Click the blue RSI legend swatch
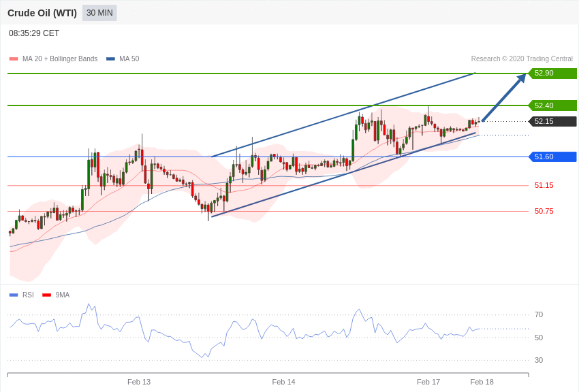The image size is (579, 392). pos(14,295)
